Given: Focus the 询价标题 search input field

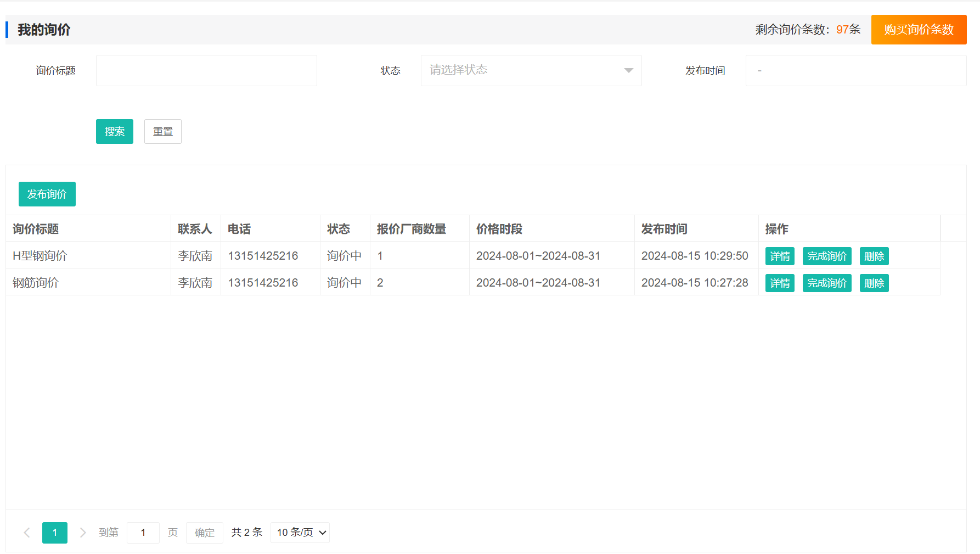Looking at the screenshot, I should (206, 70).
